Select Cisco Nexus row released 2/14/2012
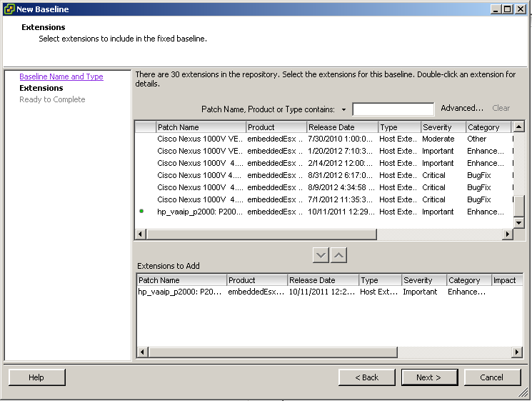The image size is (532, 401). 324,163
